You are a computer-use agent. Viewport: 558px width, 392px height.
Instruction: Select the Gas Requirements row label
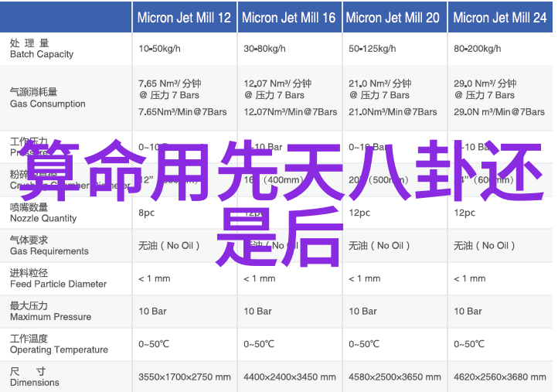coord(49,246)
